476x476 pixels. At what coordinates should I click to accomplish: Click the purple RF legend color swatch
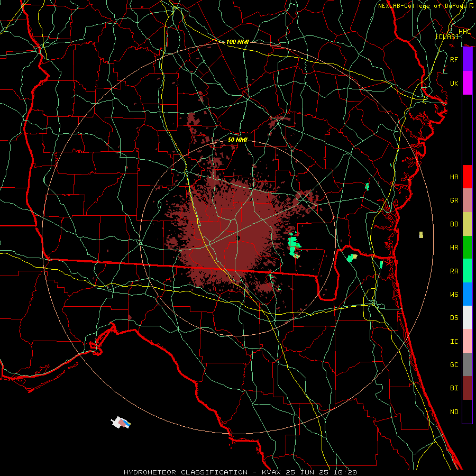point(467,59)
